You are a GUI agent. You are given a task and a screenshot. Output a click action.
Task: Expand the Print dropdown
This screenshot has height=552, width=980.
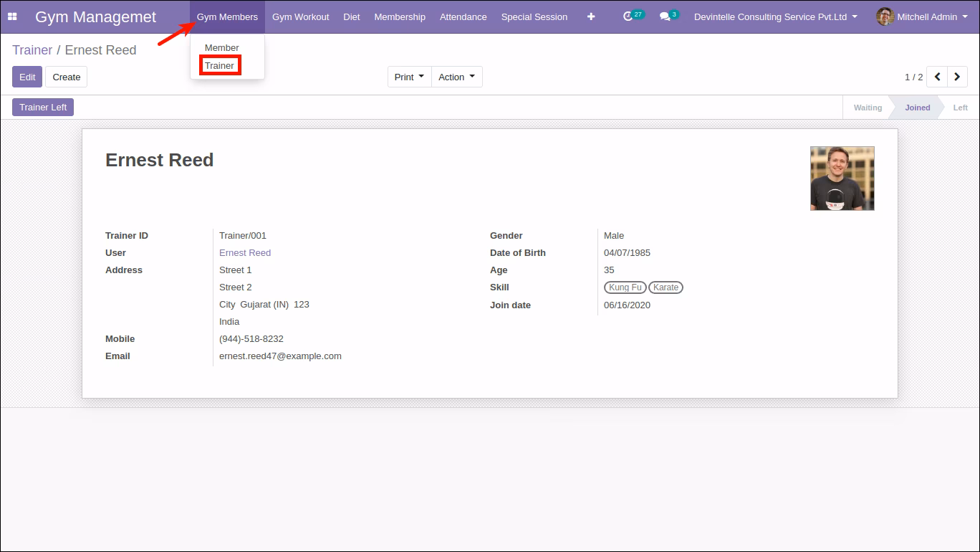409,77
